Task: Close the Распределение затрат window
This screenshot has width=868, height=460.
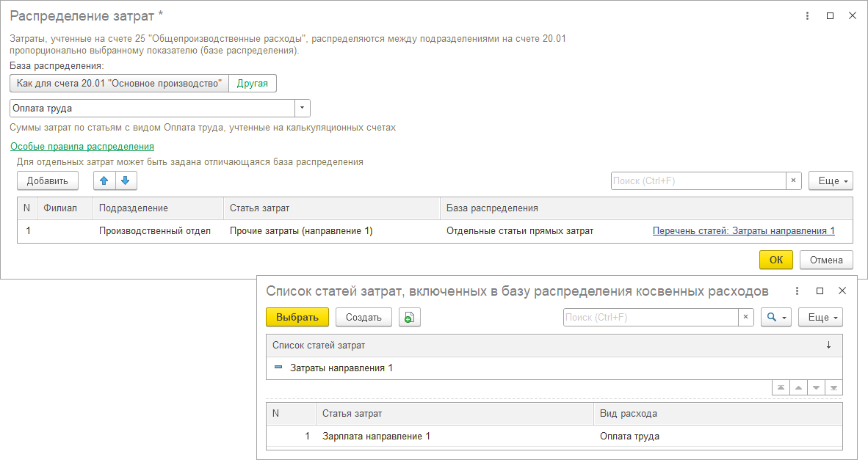Action: pos(853,16)
